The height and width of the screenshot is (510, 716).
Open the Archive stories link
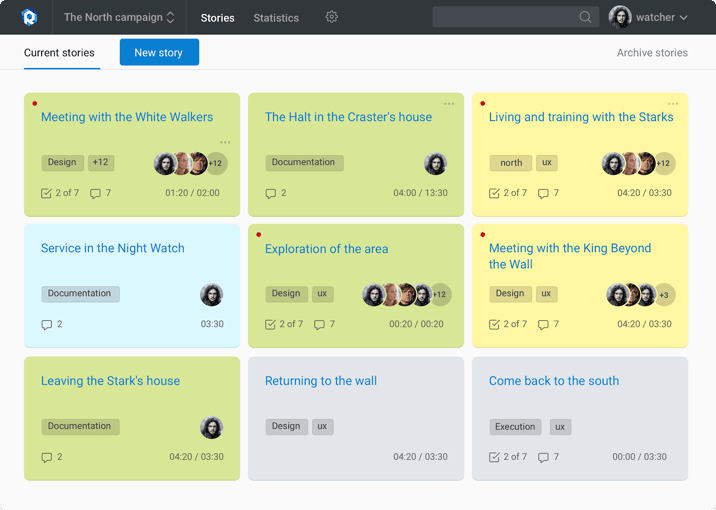click(x=652, y=53)
